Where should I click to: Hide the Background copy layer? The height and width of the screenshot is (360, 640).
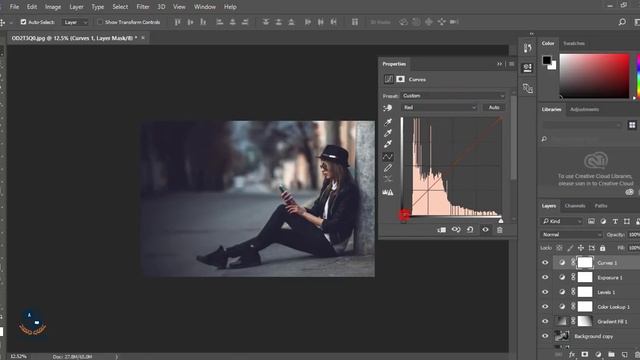(x=545, y=336)
